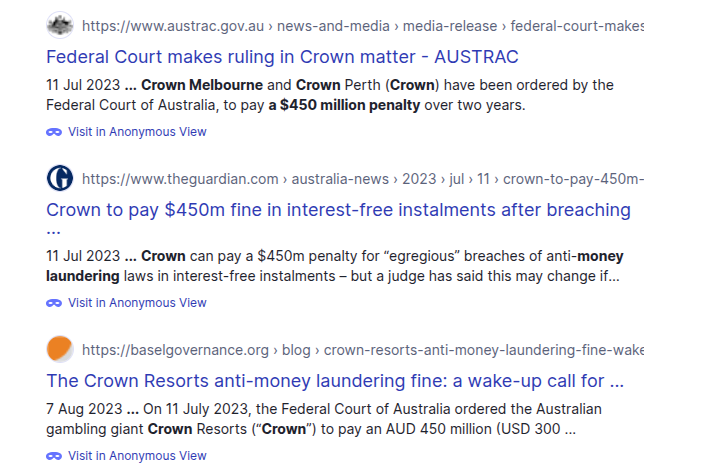This screenshot has width=724, height=469.
Task: Click the mask icon under the AUSTRAC result
Action: click(54, 132)
